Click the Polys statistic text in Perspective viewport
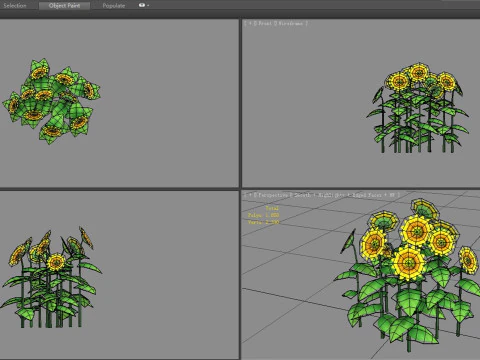Screen dimensions: 480x360 (x=263, y=215)
